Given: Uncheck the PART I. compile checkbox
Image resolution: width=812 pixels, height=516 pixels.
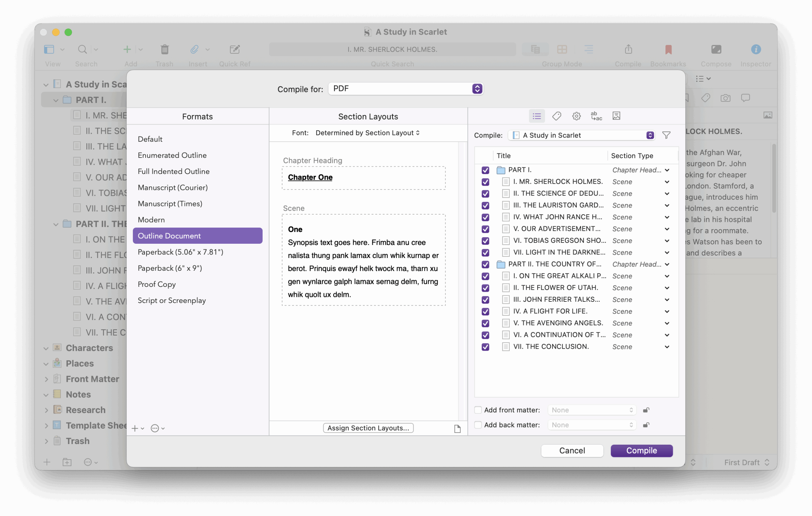Looking at the screenshot, I should click(x=485, y=170).
